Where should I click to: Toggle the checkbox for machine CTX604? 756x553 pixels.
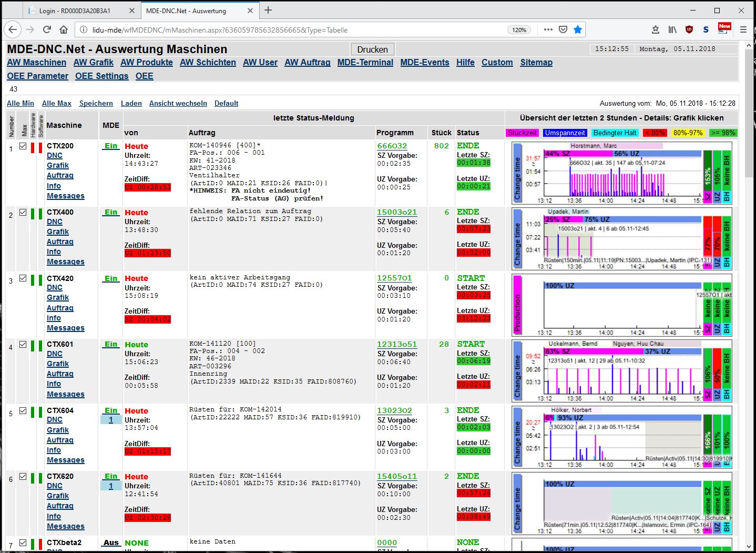point(23,411)
